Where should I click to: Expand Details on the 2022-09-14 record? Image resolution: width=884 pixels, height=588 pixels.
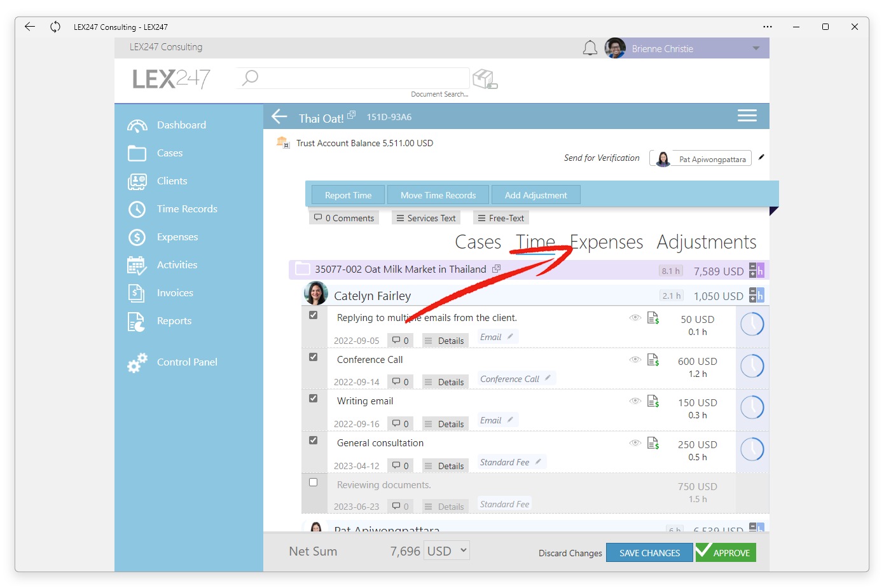445,382
